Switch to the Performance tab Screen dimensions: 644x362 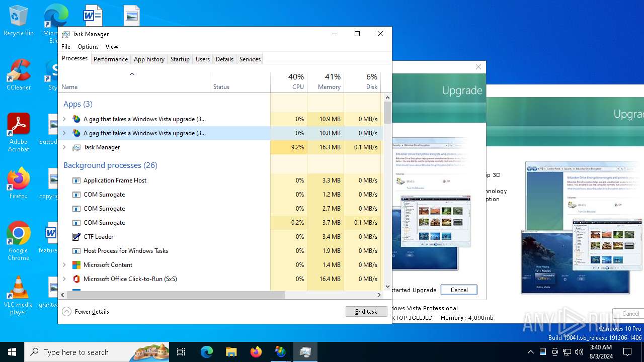(x=111, y=59)
